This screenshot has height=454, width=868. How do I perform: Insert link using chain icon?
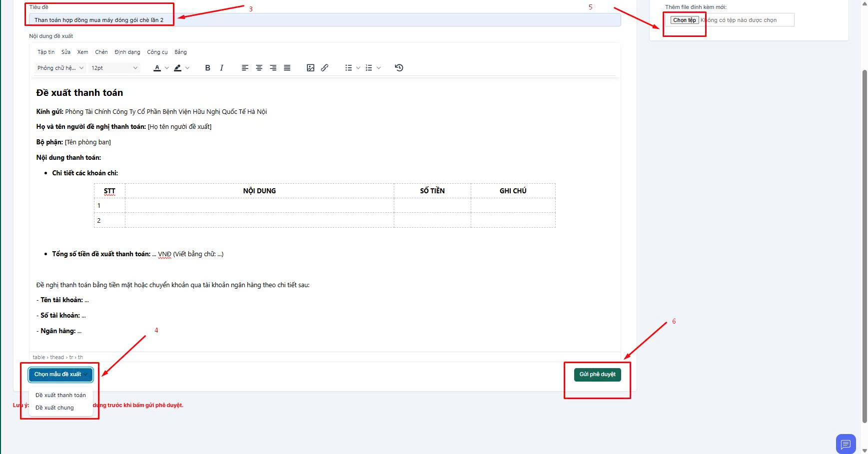point(324,68)
